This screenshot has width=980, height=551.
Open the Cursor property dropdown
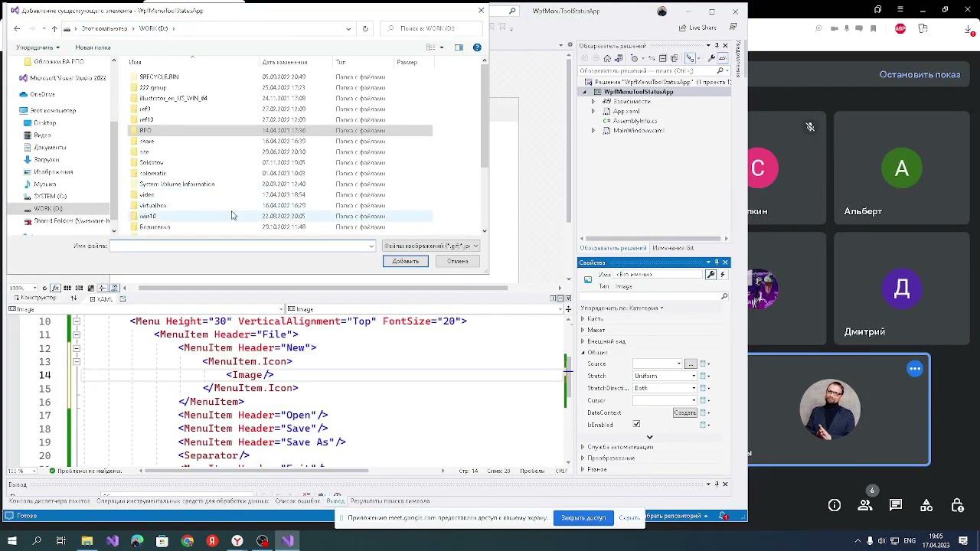(x=665, y=400)
